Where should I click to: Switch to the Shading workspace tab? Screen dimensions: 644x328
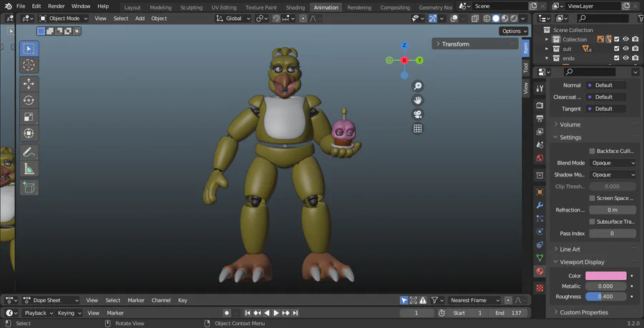coord(295,7)
